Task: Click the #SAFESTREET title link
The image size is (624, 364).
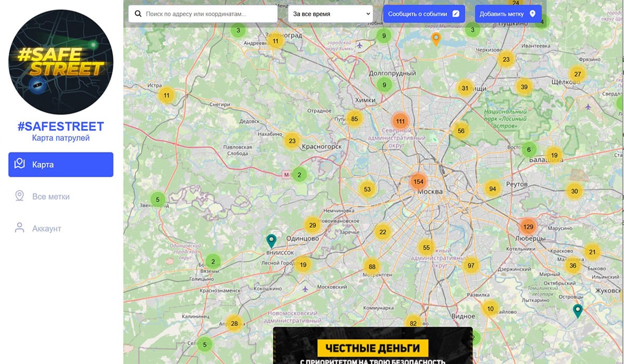Action: click(x=61, y=126)
